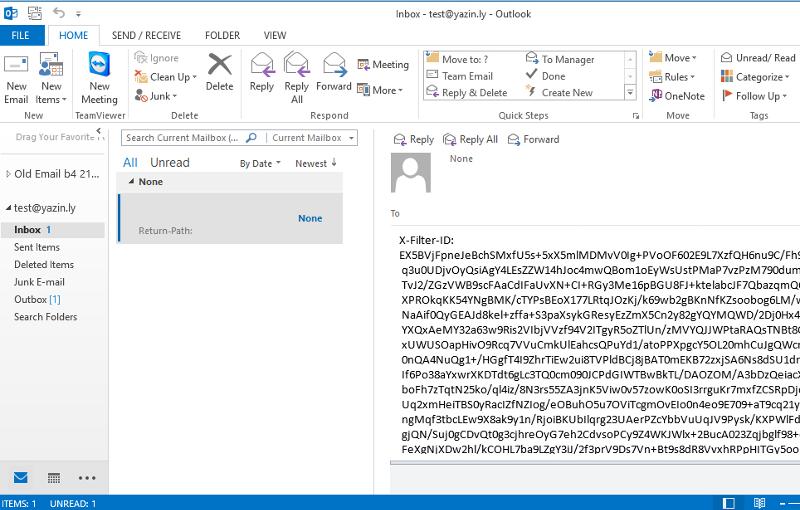Open the Quick Steps dialog launcher
Screen dimensions: 800x510
[636, 116]
